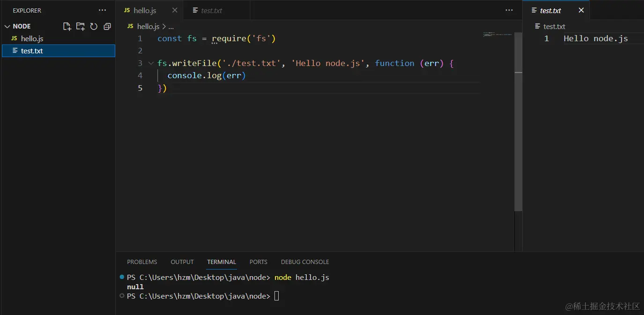The height and width of the screenshot is (315, 644).
Task: Click the text file icon beside test.txt in Explorer
Action: tap(15, 51)
